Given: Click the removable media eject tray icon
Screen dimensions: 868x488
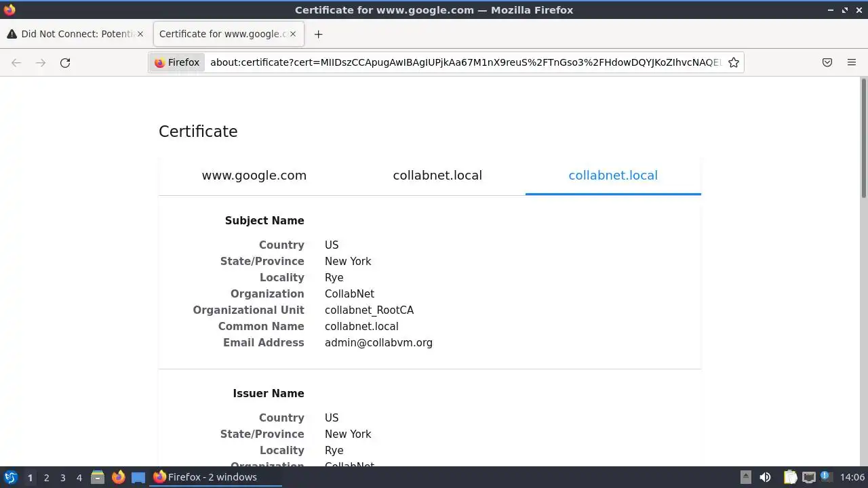Looking at the screenshot, I should (x=745, y=477).
